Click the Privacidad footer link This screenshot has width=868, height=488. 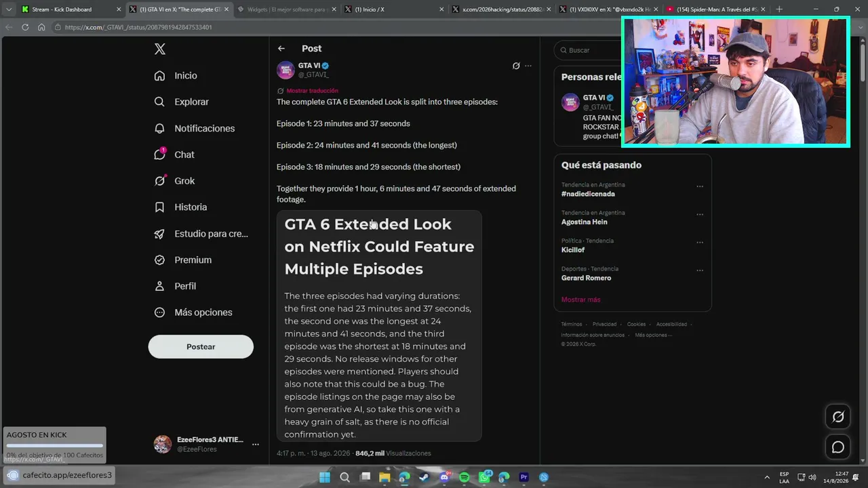[x=605, y=324]
